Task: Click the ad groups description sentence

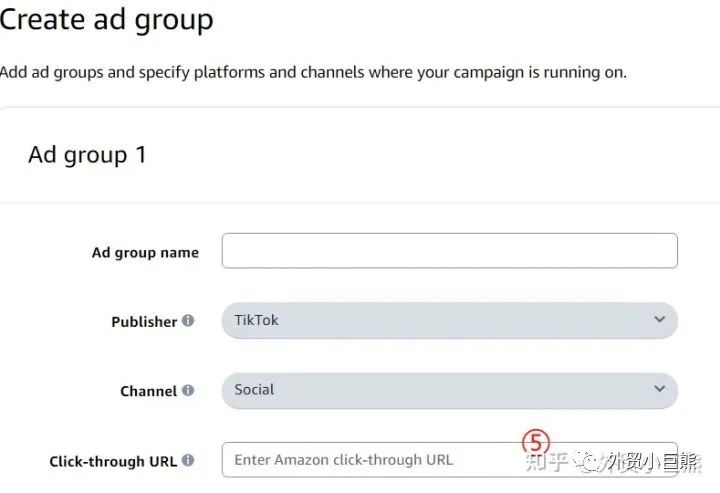Action: [313, 72]
